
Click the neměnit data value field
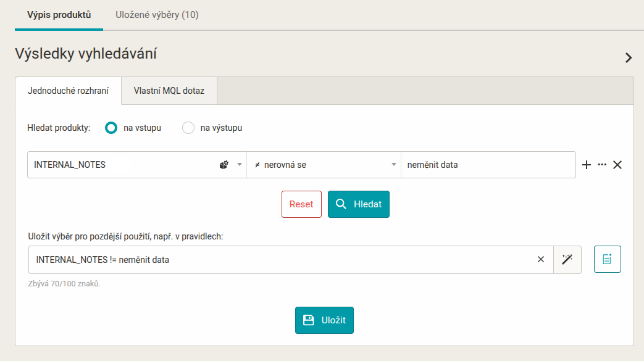pos(488,165)
